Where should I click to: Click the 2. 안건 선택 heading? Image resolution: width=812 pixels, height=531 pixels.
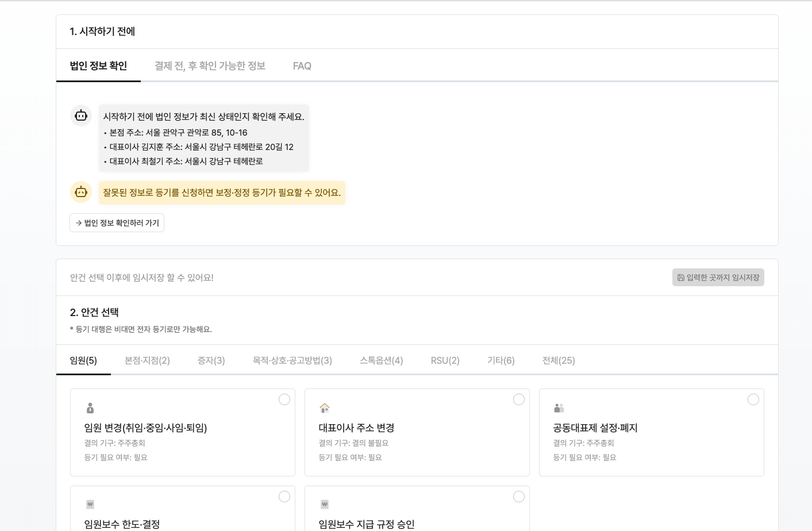94,313
